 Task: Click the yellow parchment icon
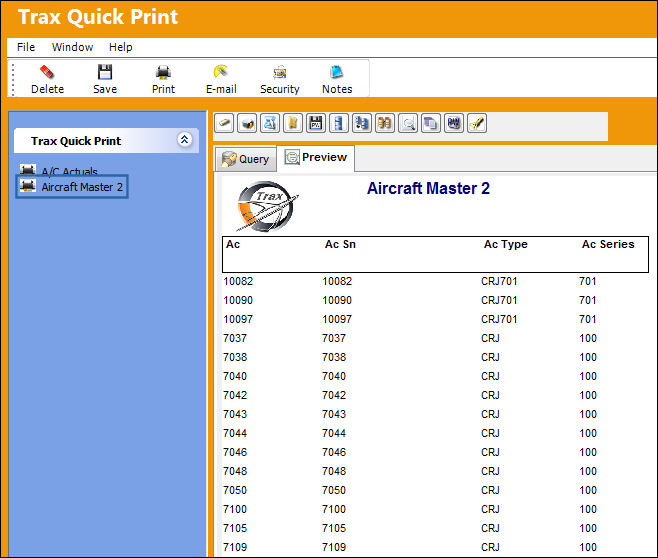293,123
